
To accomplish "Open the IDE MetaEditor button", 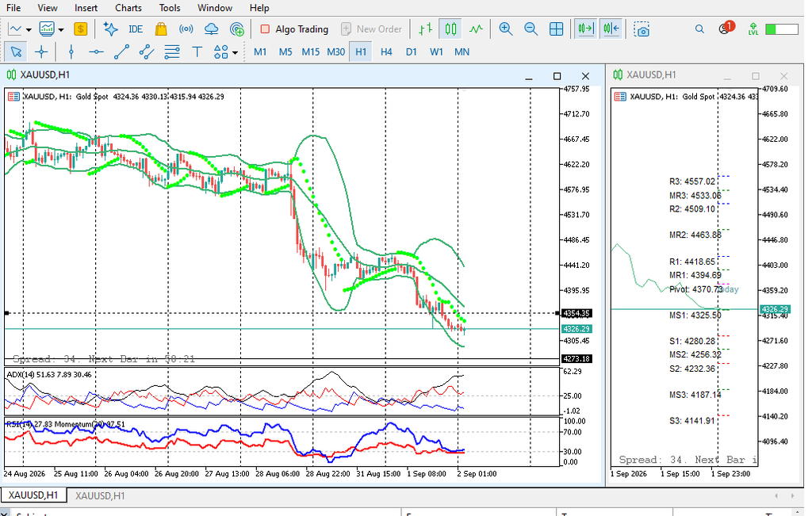I will 136,29.
